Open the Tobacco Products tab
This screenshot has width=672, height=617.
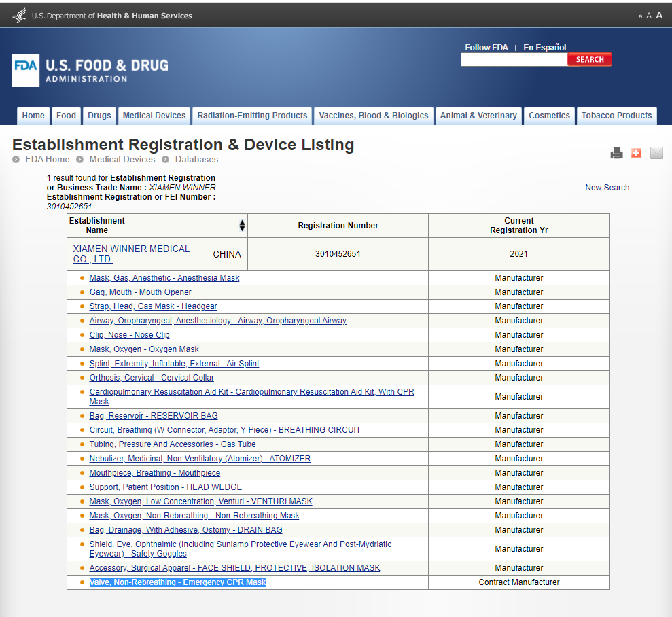point(616,116)
